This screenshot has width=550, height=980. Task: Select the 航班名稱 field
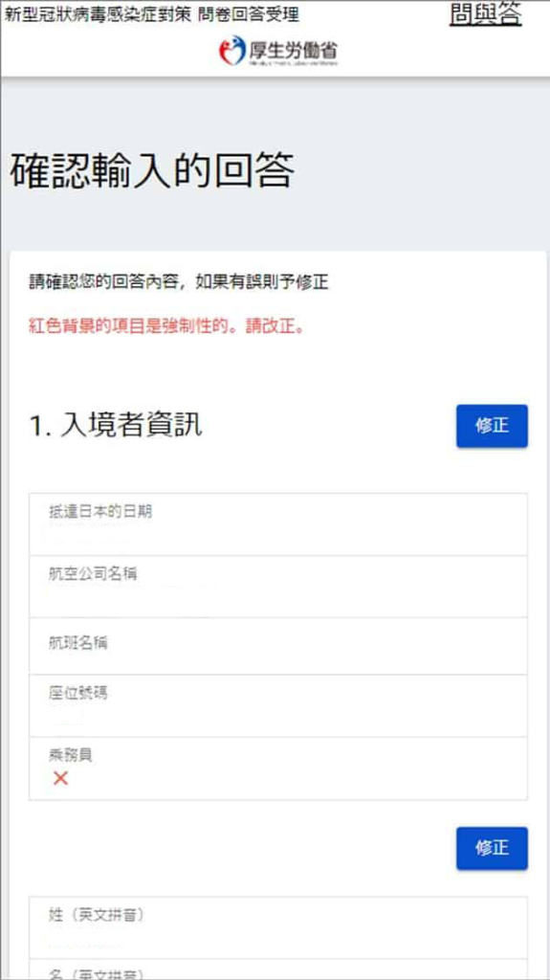click(x=278, y=646)
